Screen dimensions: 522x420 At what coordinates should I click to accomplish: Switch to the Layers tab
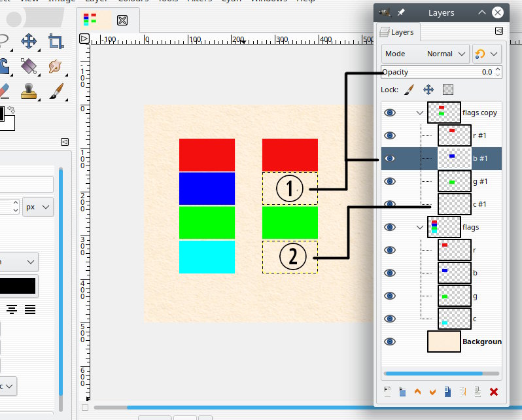tap(398, 32)
